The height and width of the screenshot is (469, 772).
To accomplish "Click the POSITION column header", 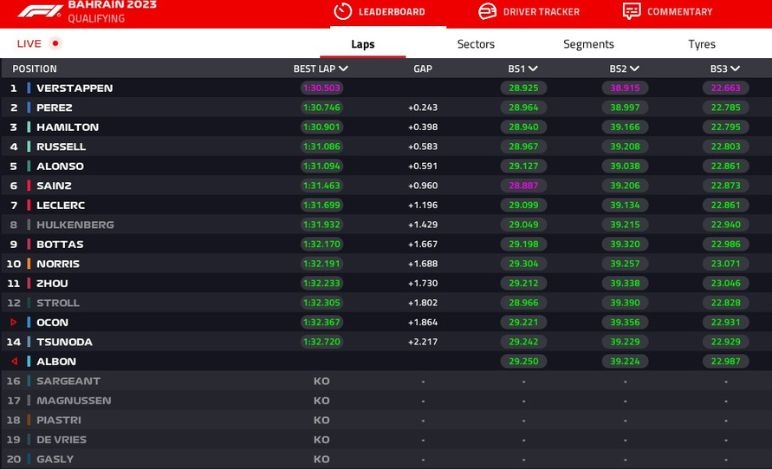I will [x=34, y=69].
